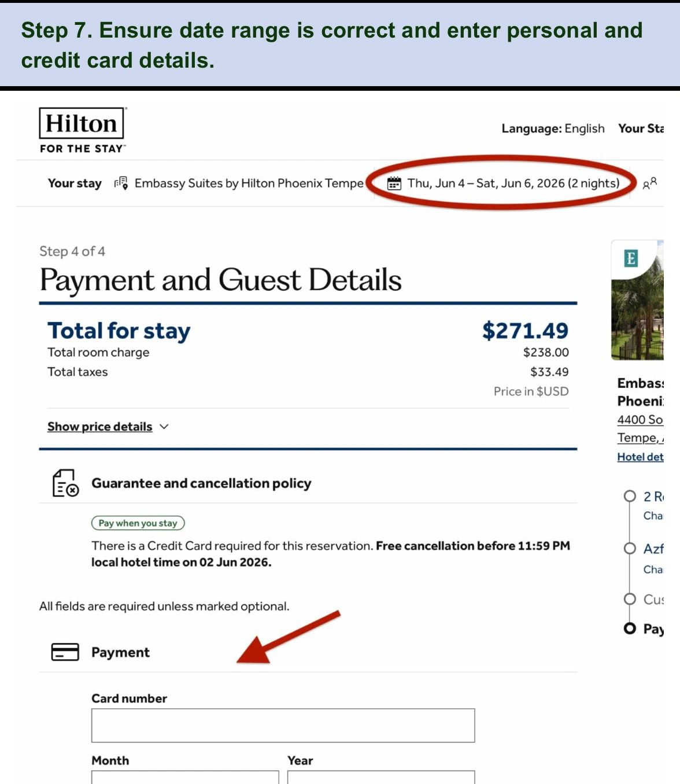Image resolution: width=680 pixels, height=784 pixels.
Task: Click the credit card Payment icon
Action: click(65, 652)
